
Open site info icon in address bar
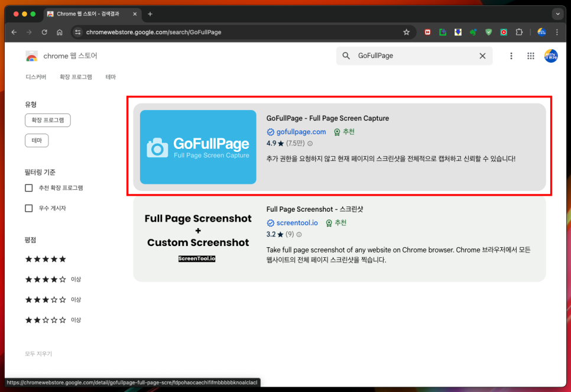(78, 33)
